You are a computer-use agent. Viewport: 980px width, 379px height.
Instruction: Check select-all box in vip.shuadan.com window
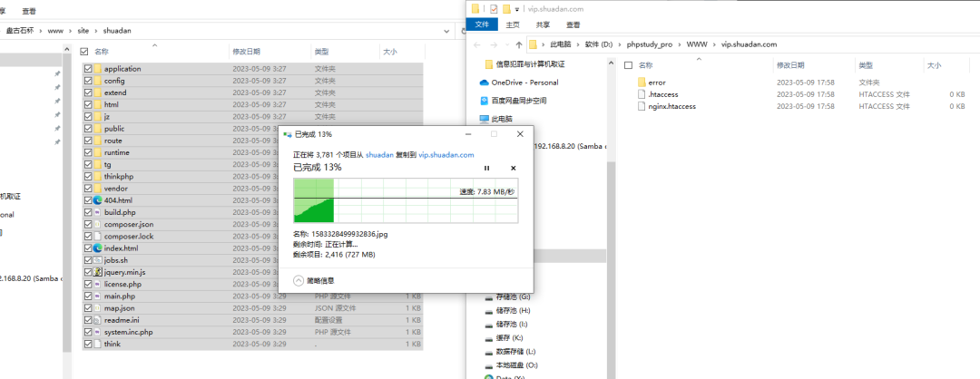(629, 65)
